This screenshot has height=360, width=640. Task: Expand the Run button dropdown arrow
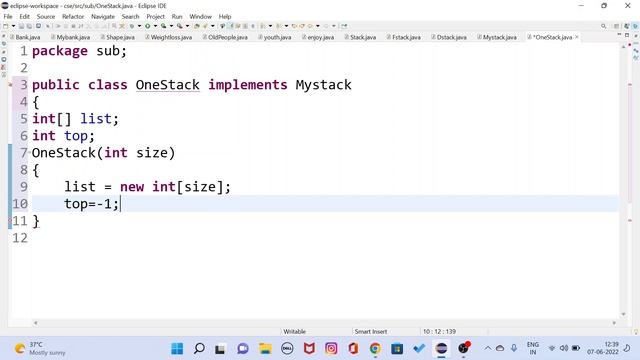point(155,26)
